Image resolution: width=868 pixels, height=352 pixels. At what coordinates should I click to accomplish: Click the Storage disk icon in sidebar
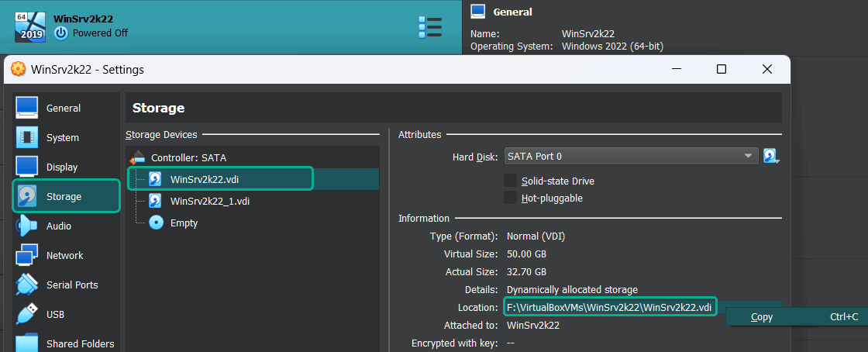[x=26, y=196]
